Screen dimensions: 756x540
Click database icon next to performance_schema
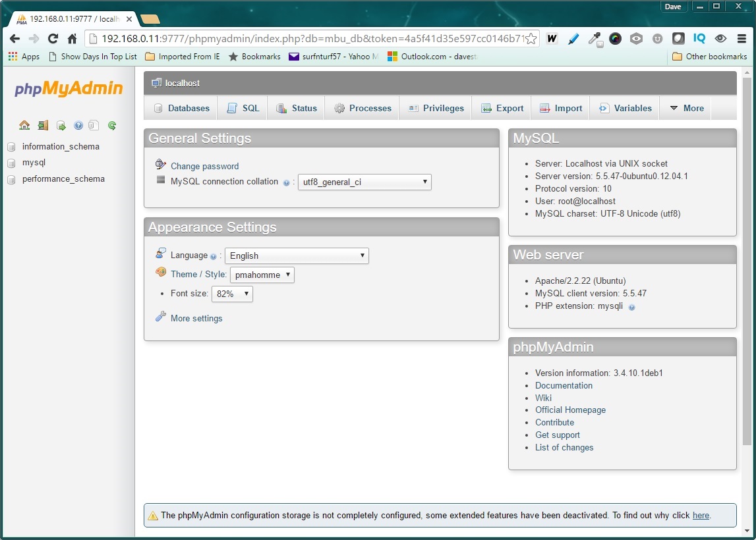coord(12,180)
